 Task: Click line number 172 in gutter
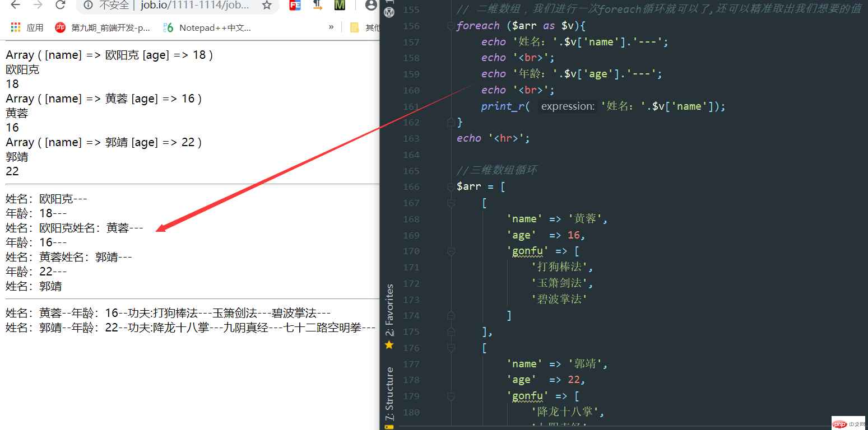(x=411, y=283)
